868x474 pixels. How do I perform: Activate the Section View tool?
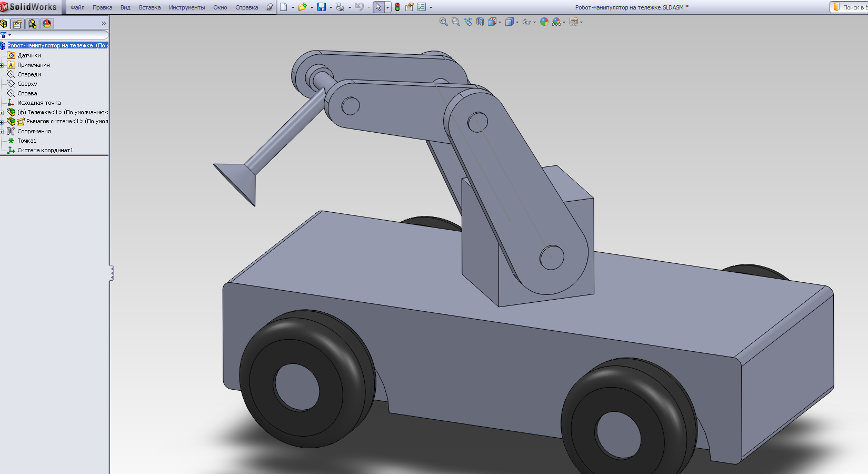coord(480,22)
